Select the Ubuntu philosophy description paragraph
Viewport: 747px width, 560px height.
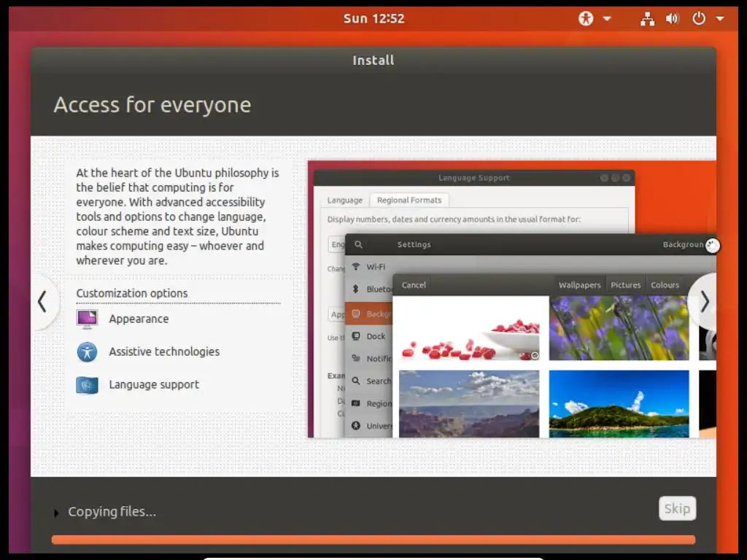click(178, 217)
